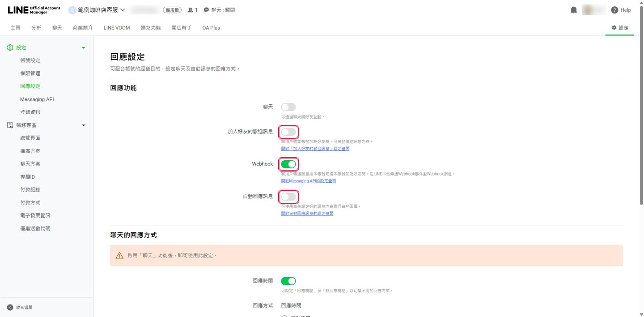
Task: Select 回應設定 in the sidebar
Action: click(x=30, y=86)
